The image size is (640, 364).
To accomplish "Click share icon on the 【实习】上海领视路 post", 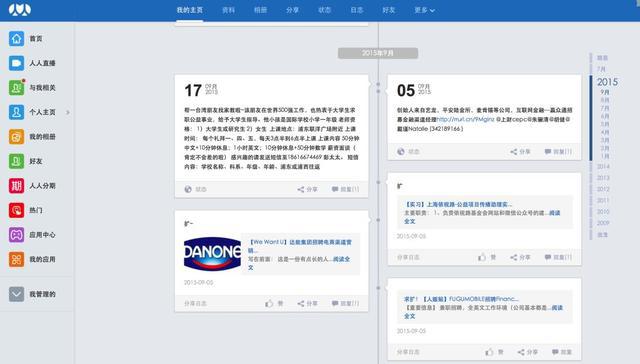I will [x=513, y=257].
